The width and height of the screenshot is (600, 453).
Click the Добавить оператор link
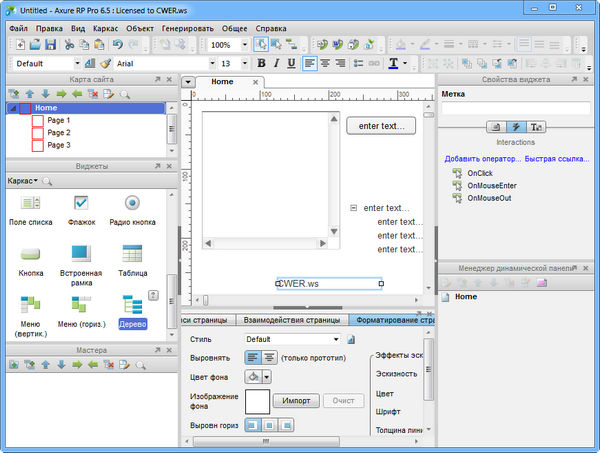479,159
